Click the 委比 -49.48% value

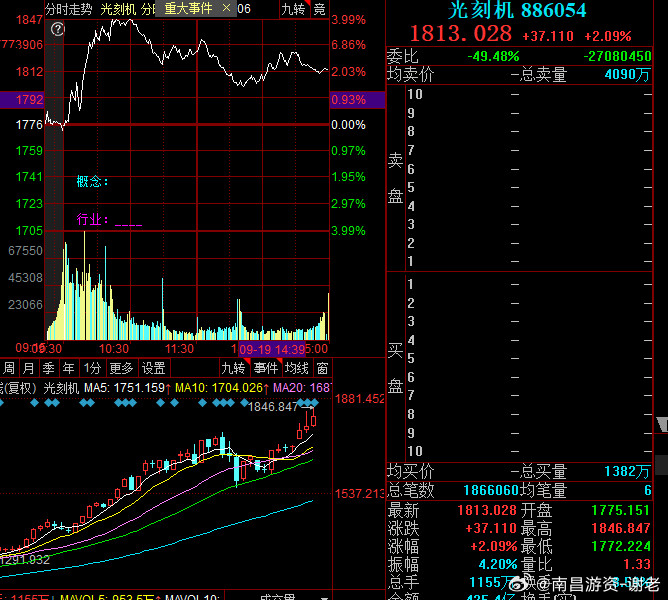(493, 56)
